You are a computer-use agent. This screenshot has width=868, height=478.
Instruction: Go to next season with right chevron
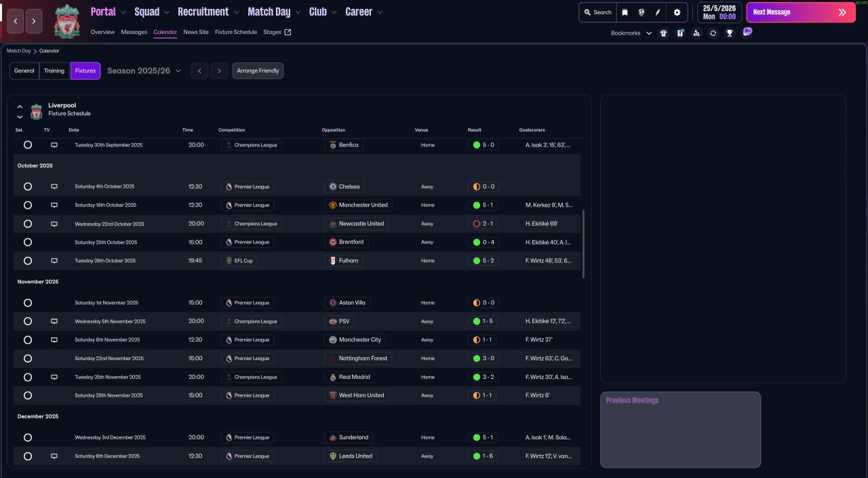(219, 71)
